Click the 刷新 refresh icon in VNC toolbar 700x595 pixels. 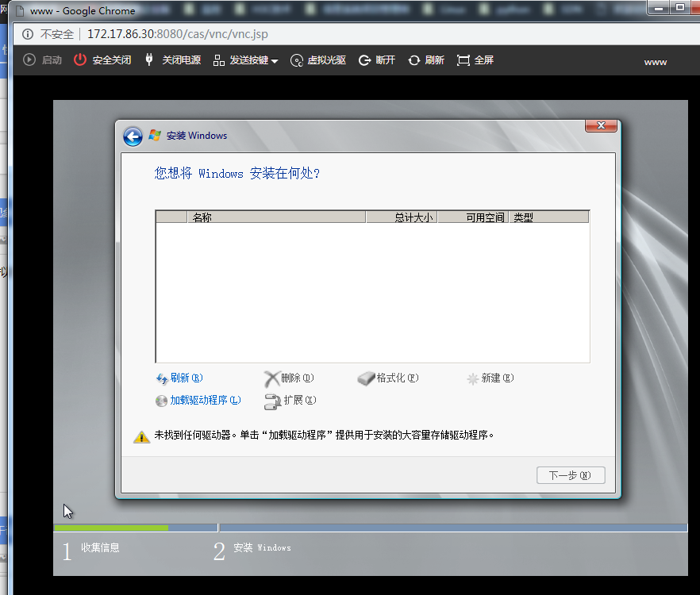tap(413, 60)
